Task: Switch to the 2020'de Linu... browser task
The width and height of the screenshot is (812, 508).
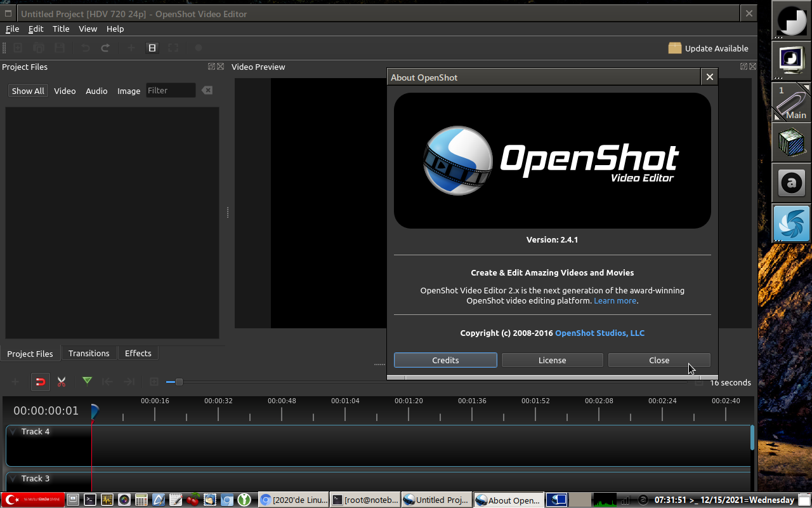Action: [x=294, y=500]
